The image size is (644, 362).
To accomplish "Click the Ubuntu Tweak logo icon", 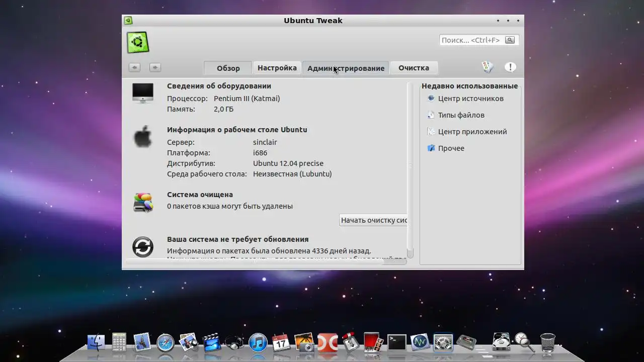I will point(137,42).
